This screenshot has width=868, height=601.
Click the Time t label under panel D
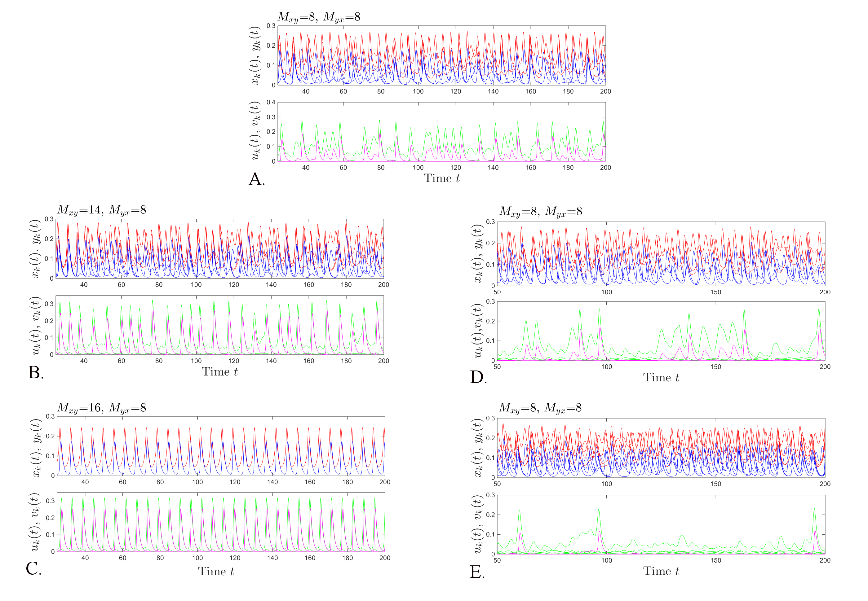(661, 378)
